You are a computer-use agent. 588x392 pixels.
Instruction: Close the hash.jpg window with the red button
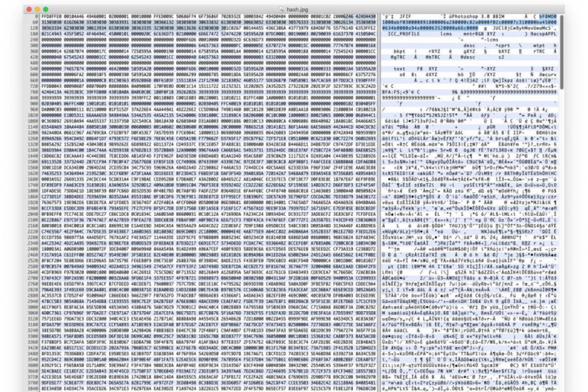click(29, 9)
